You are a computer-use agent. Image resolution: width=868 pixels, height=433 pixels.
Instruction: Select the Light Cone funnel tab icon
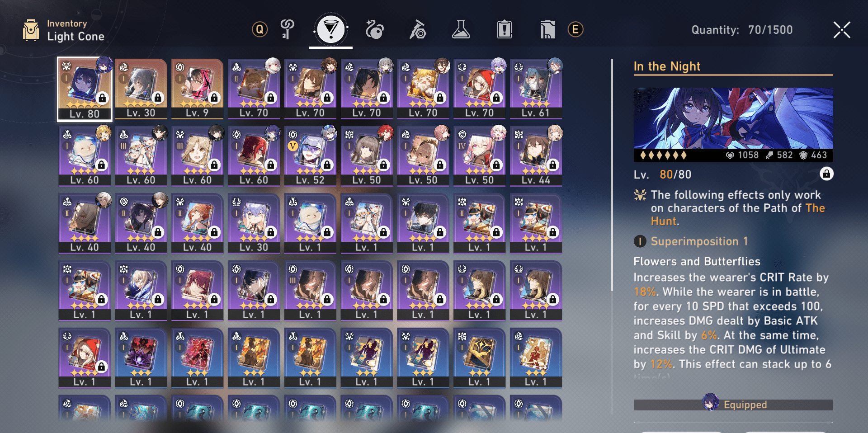[x=331, y=30]
